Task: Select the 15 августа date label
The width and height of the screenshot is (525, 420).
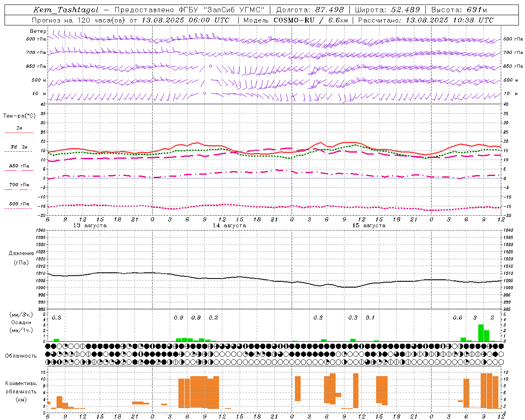Action: tap(369, 226)
